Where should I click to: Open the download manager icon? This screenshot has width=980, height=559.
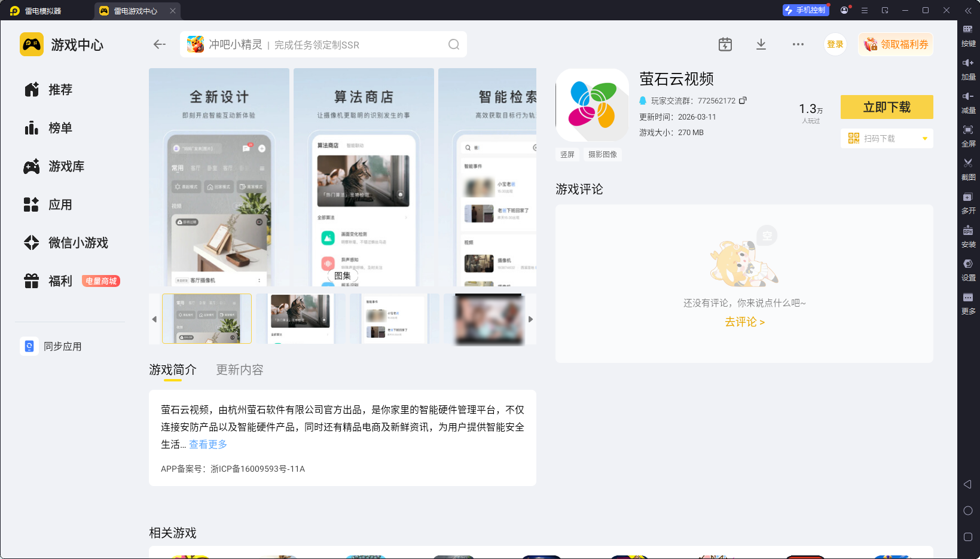[761, 44]
